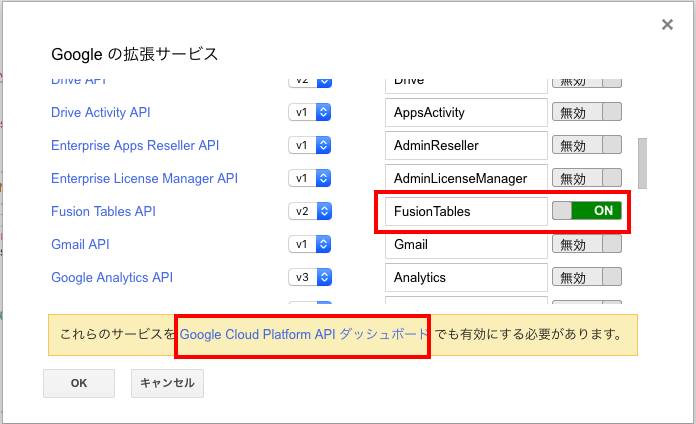Edit the AdminLicenseManager identifier field
This screenshot has height=424, width=696.
point(466,178)
